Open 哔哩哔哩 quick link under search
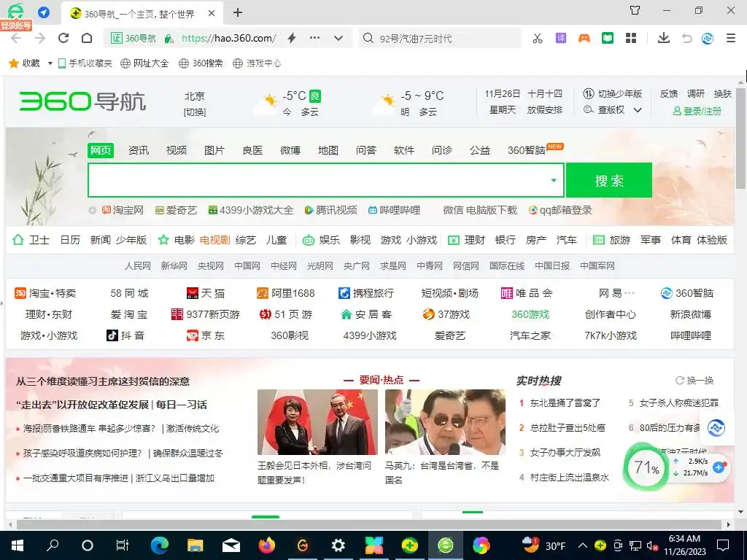Screen dimensions: 747x560 394,210
